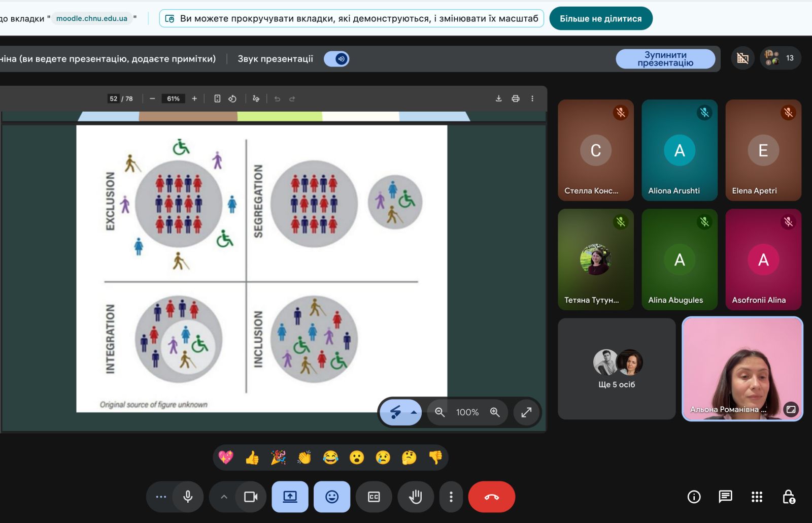The image size is (812, 523).
Task: Expand audio and video settings chevron
Action: [224, 497]
